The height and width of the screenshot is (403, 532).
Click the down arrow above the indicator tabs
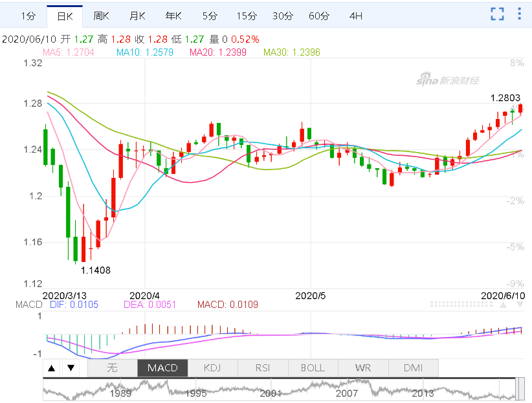click(71, 369)
